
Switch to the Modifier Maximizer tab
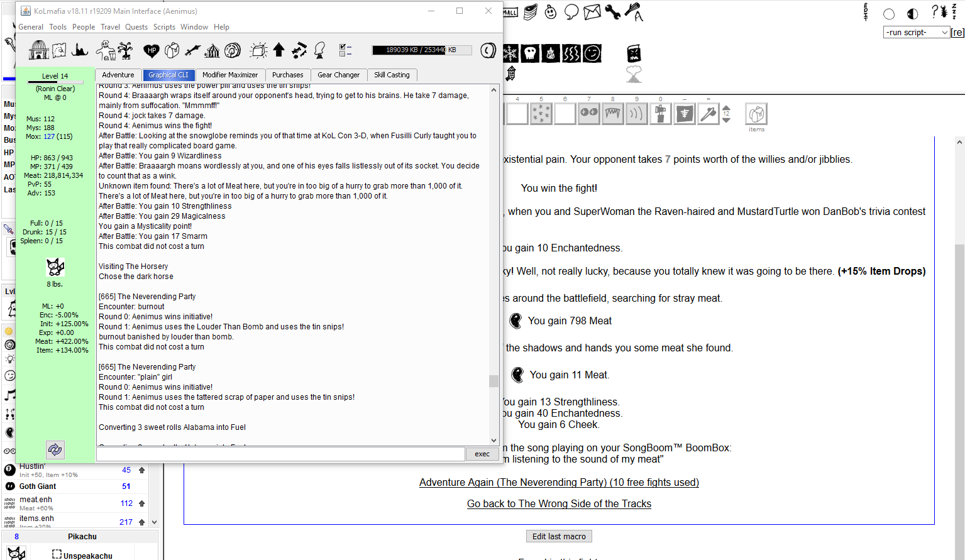tap(230, 75)
